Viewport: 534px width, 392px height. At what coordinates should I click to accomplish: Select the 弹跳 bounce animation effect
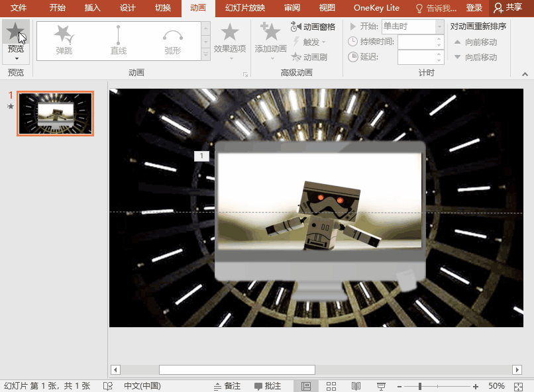tap(64, 39)
